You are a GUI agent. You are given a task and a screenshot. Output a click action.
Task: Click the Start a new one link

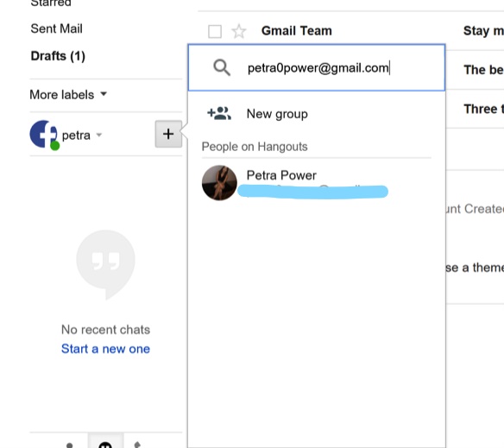[105, 349]
